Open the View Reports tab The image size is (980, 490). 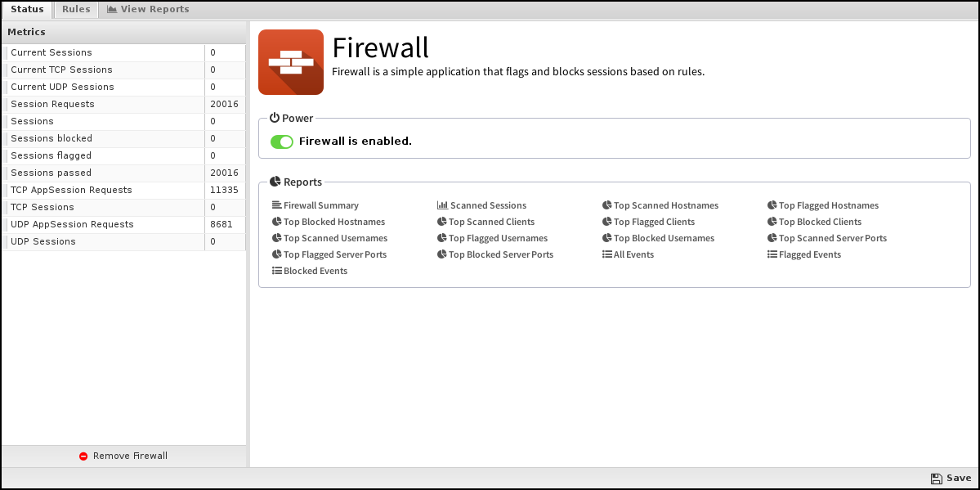(147, 9)
